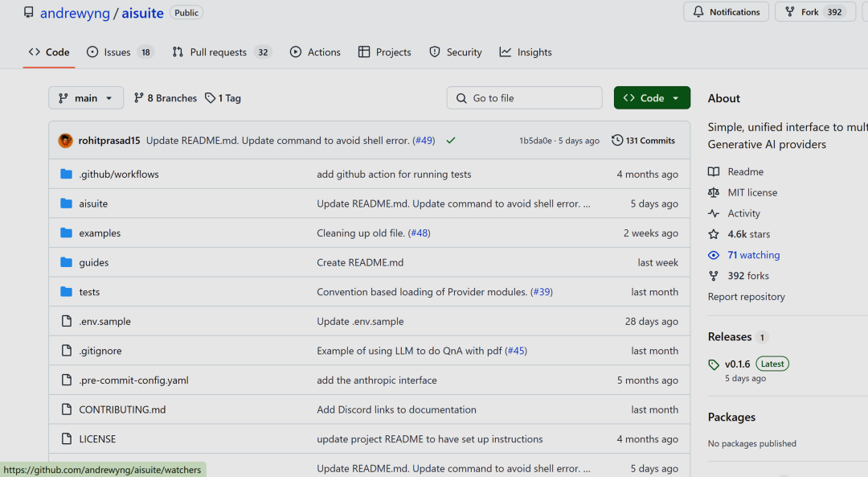Click the folder icon for .github/workflows
This screenshot has height=477, width=868.
[67, 174]
